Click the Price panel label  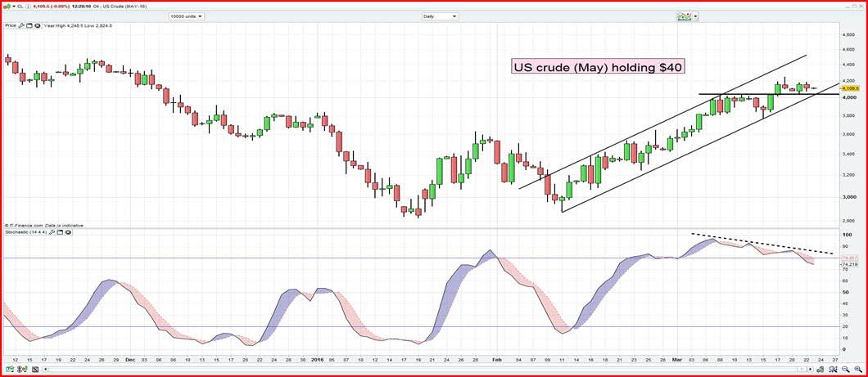click(11, 25)
